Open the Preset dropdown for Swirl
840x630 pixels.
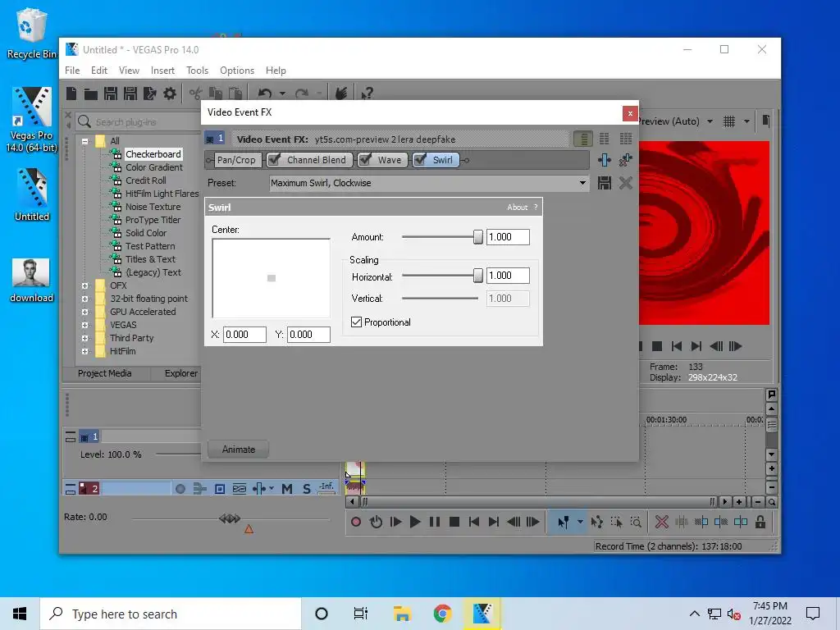(x=582, y=183)
